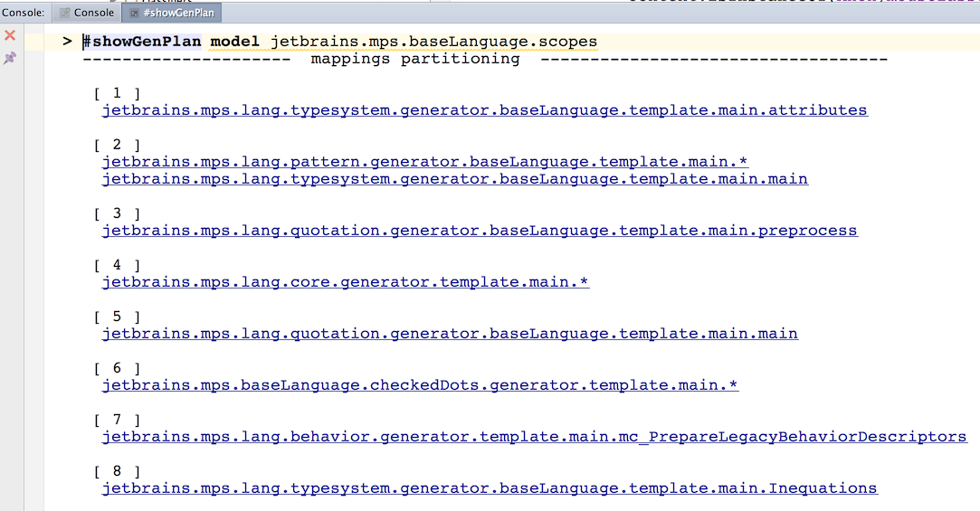Click the mappings partitioning header line
The width and height of the screenshot is (980, 511).
(485, 59)
